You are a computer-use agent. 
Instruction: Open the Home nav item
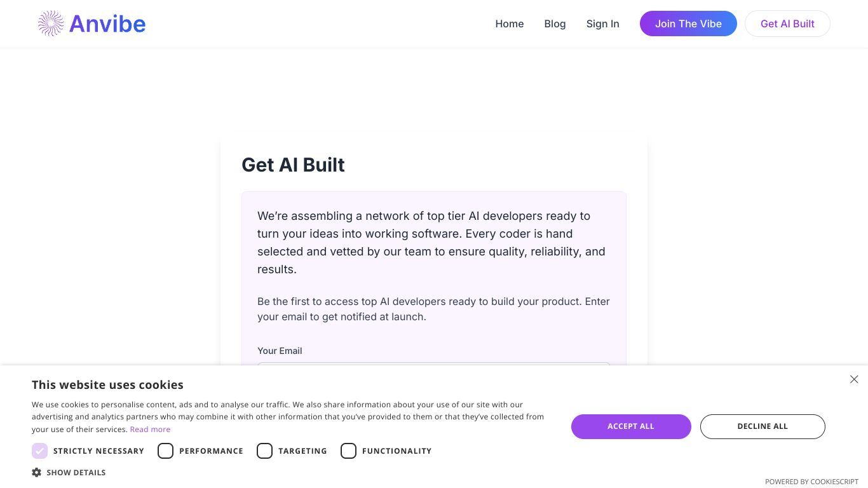[x=510, y=24]
